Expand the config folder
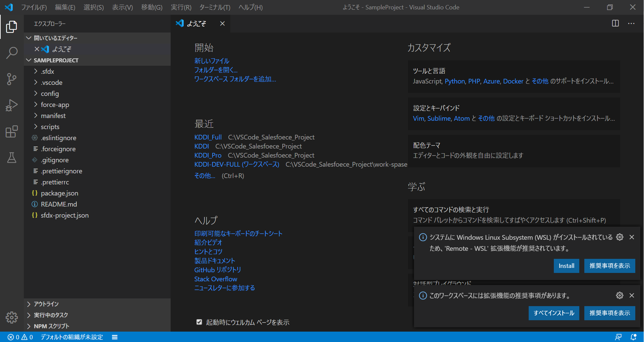The height and width of the screenshot is (342, 644). click(x=97, y=94)
